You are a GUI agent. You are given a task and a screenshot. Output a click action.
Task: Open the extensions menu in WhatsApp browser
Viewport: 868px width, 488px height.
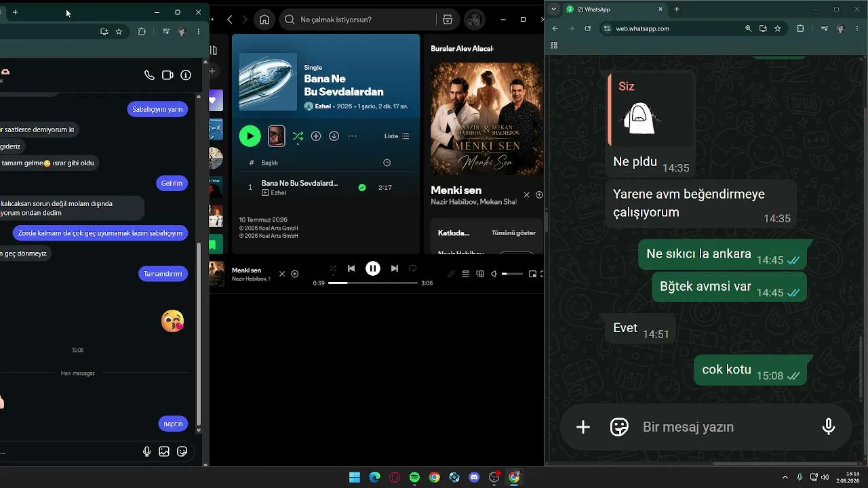pos(800,28)
